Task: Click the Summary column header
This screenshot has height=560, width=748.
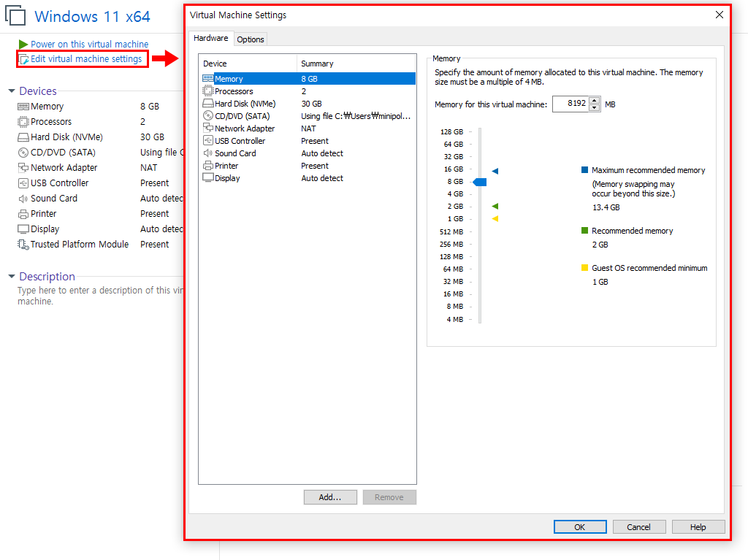Action: click(356, 64)
